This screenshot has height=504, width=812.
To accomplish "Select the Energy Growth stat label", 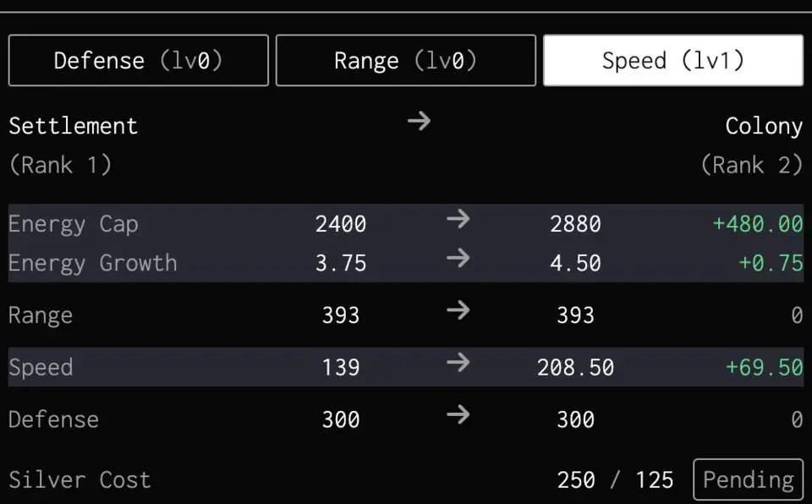I will pos(92,263).
